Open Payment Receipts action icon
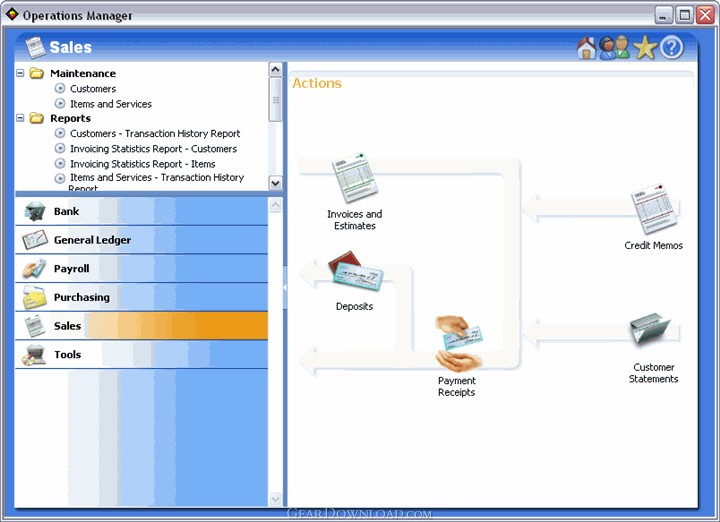Screen dimensions: 720x522 click(x=458, y=343)
